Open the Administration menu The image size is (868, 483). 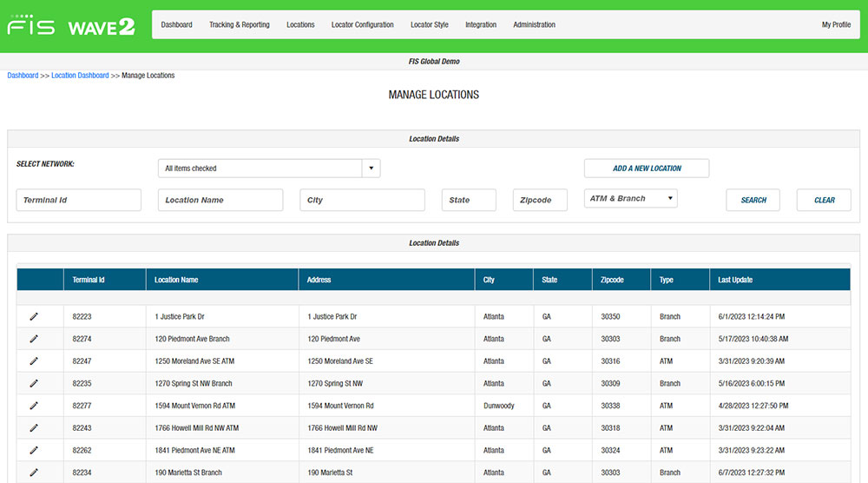click(x=534, y=25)
